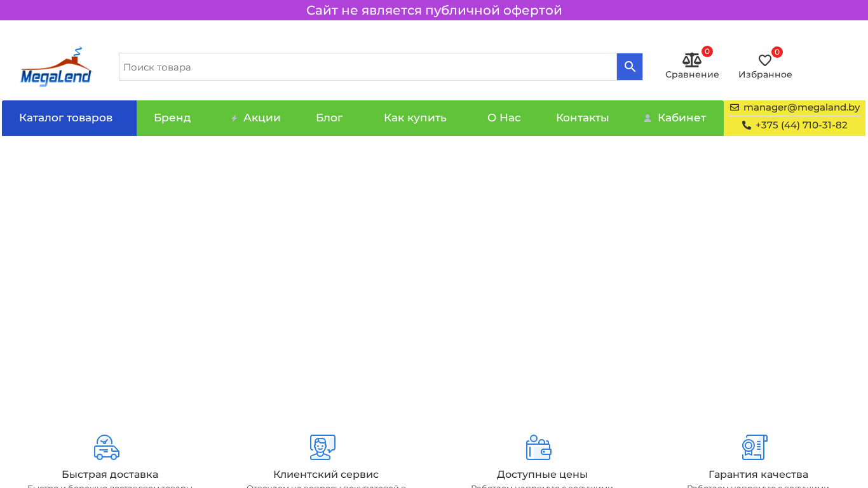This screenshot has width=868, height=488.
Task: Go to the Акции page
Action: 262,118
